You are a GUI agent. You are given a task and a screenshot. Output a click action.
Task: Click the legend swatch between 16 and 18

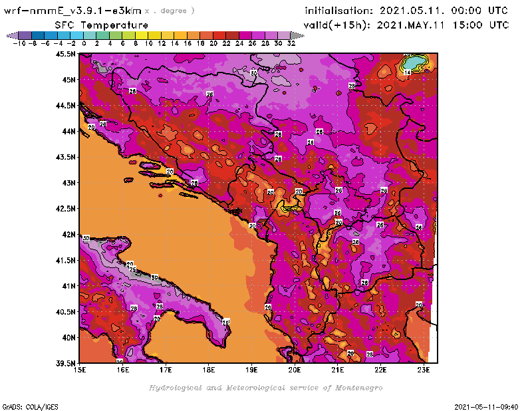coord(194,35)
